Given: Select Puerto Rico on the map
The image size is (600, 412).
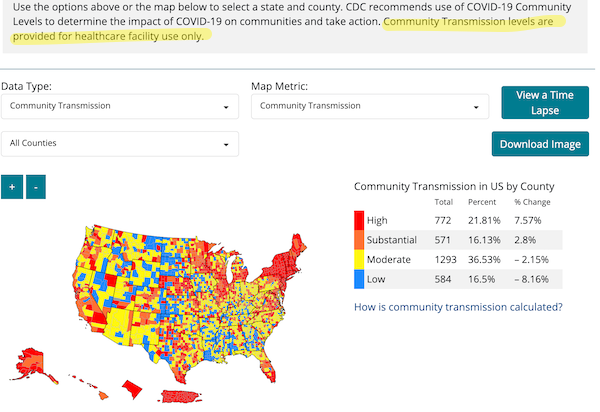Looking at the screenshot, I should pyautogui.click(x=181, y=396).
